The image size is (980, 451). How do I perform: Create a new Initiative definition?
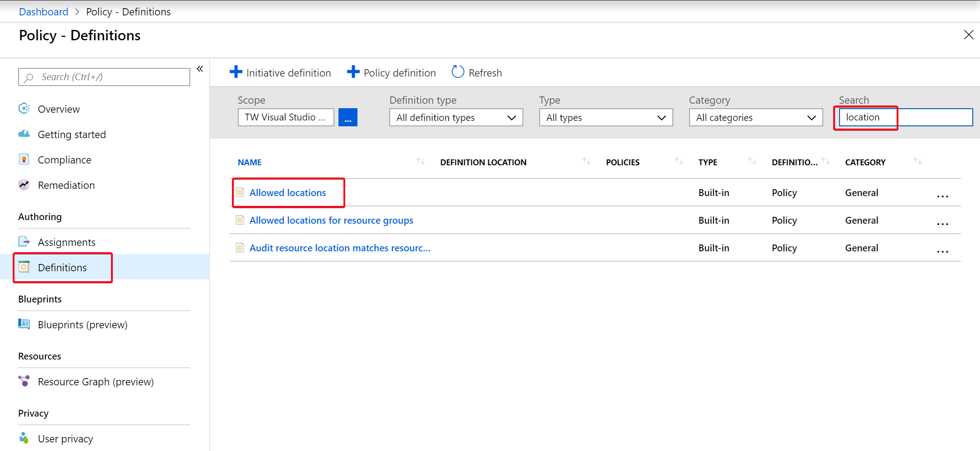280,73
